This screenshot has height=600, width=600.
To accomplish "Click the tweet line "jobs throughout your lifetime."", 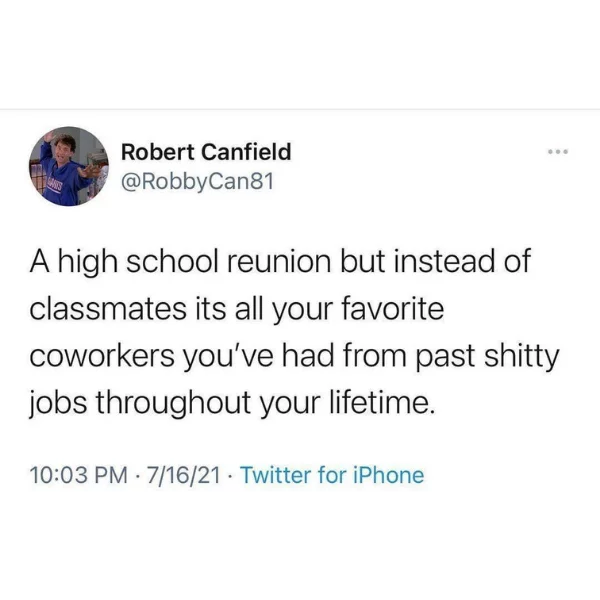I will (232, 404).
